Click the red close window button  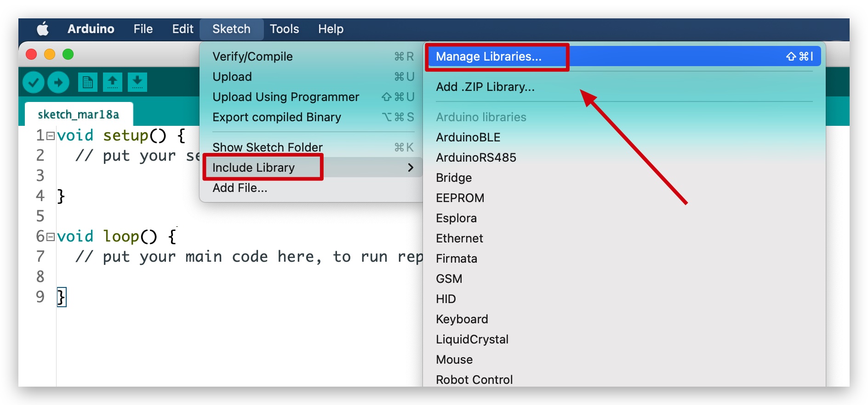point(31,55)
